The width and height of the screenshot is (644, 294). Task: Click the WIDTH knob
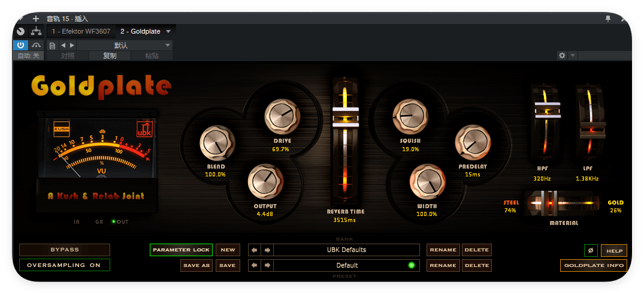(x=427, y=181)
